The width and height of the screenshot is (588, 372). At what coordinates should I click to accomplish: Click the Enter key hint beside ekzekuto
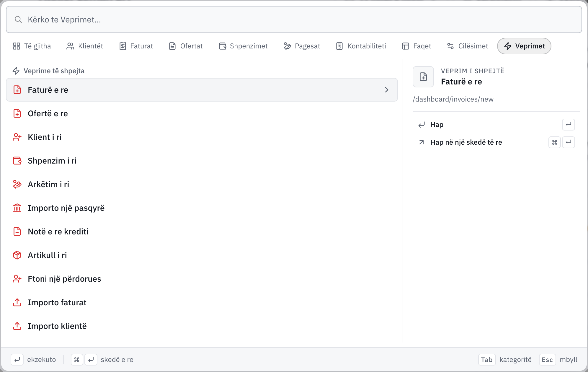pyautogui.click(x=17, y=360)
